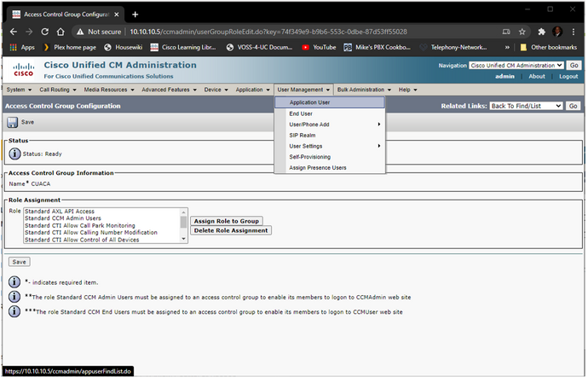Screen dimensions: 588x377
Task: Click the Not secure warning icon
Action: pyautogui.click(x=80, y=32)
